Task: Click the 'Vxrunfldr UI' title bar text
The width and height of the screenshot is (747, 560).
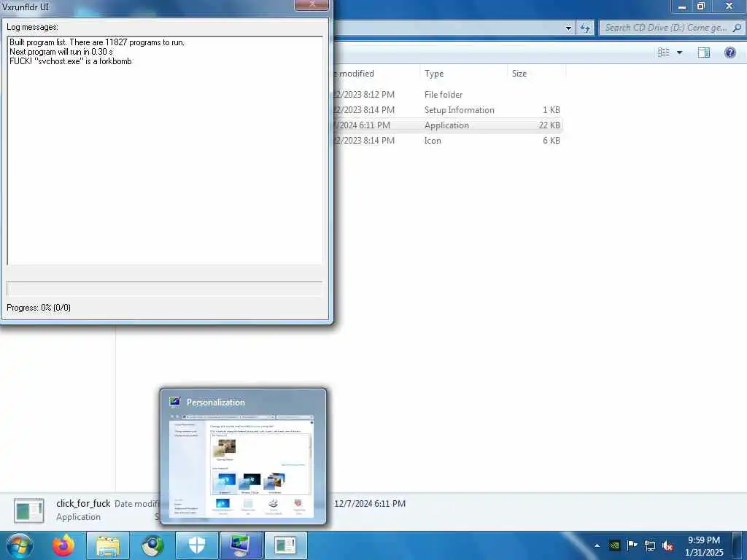Action: tap(25, 7)
